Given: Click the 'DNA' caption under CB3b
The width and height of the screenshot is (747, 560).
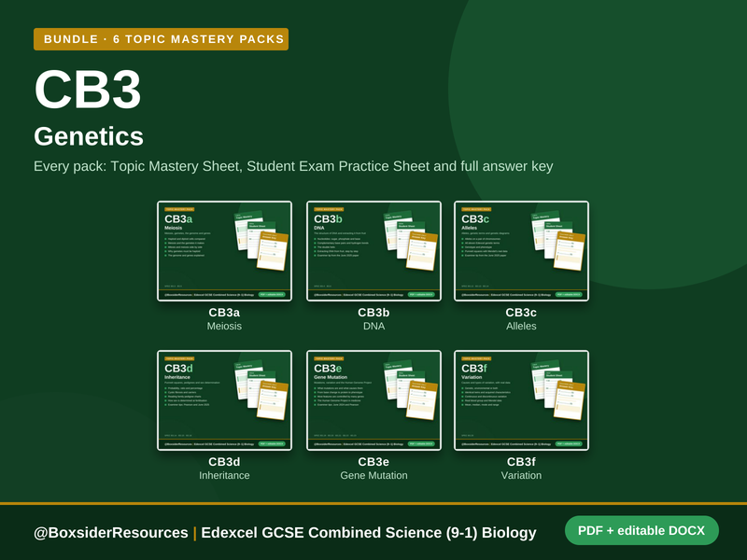Looking at the screenshot, I should click(x=374, y=326).
